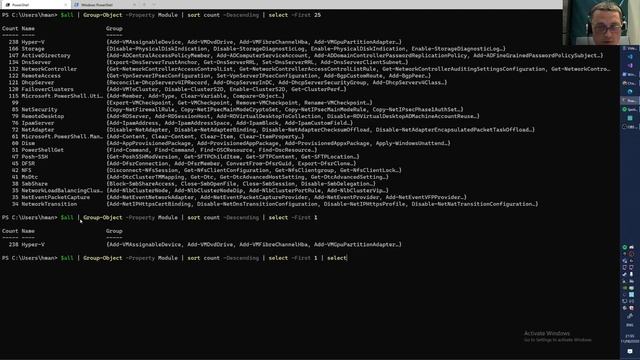Viewport: 640px width, 360px height.
Task: Click the NetworkTransition module name
Action: 49,204
